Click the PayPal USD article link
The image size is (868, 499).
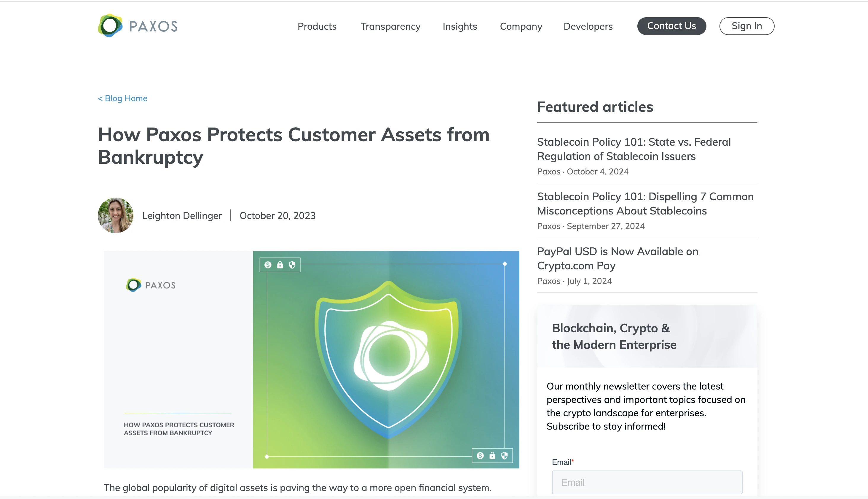(x=618, y=258)
